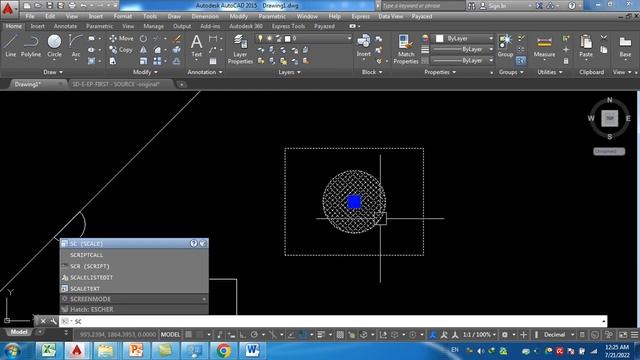Select the Polyline tool
This screenshot has height=360, width=640.
click(x=31, y=46)
